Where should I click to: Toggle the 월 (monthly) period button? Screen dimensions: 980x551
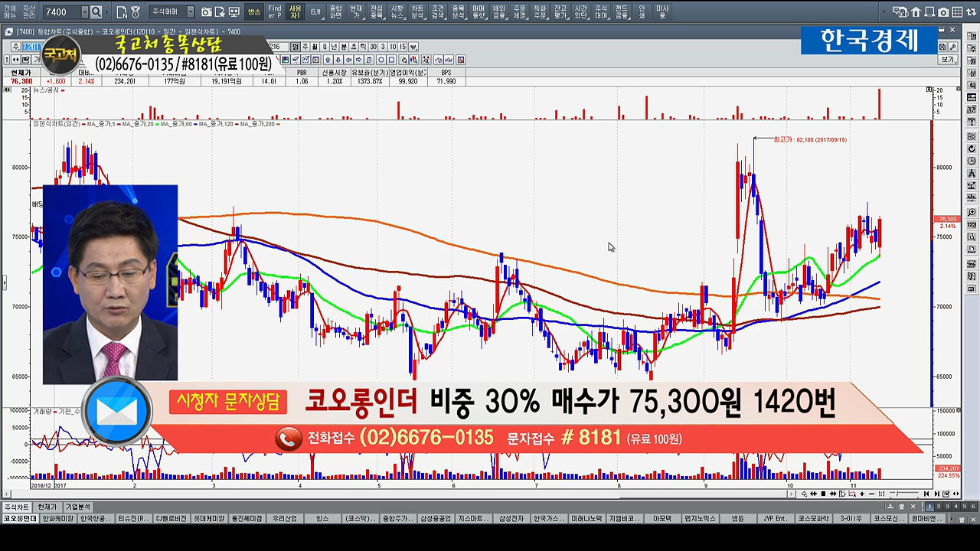point(314,47)
